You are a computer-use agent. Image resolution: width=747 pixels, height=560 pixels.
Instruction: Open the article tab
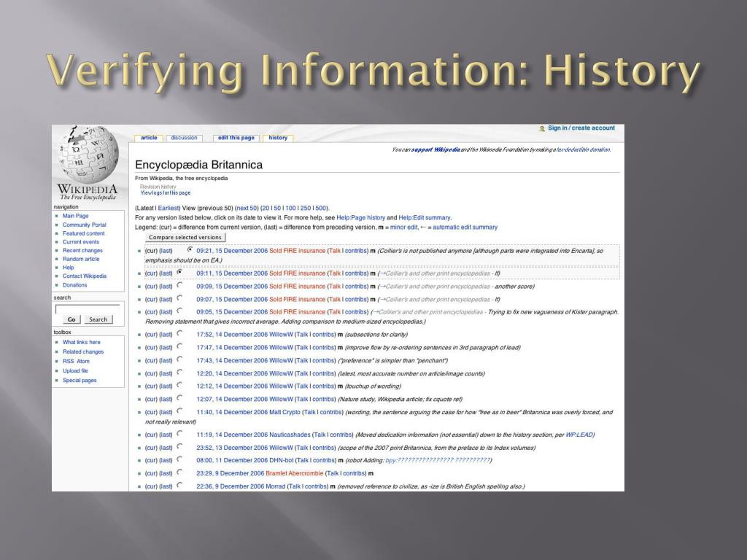(x=149, y=138)
